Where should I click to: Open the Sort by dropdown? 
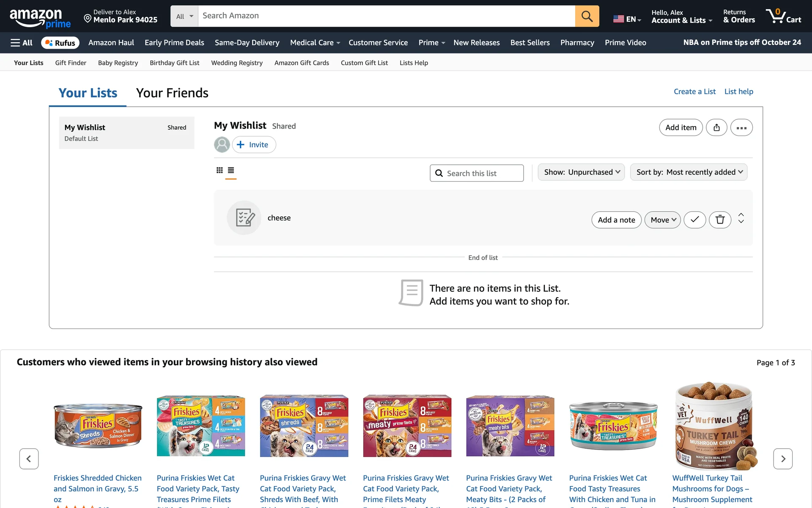click(689, 172)
